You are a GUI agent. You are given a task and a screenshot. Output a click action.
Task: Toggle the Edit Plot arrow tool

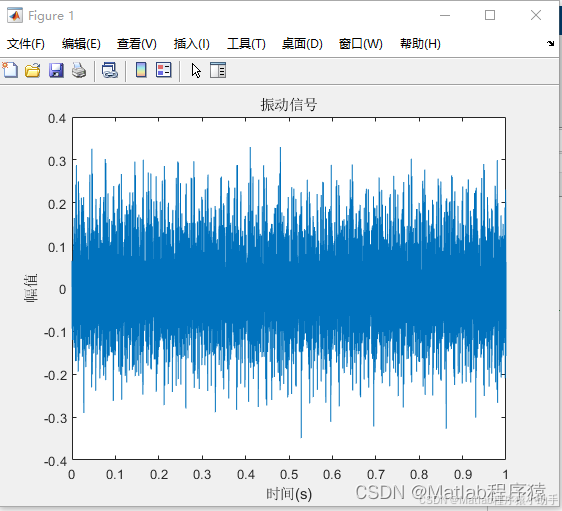[x=196, y=70]
